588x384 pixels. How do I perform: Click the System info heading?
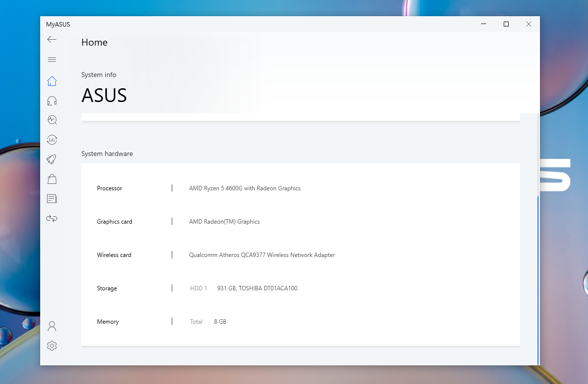coord(99,75)
